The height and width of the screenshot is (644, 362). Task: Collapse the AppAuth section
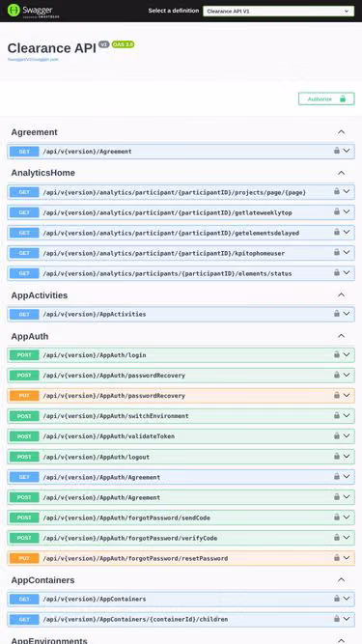341,336
